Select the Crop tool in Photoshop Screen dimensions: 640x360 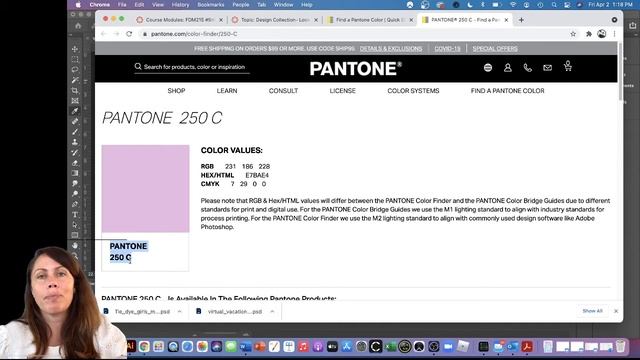click(x=75, y=90)
